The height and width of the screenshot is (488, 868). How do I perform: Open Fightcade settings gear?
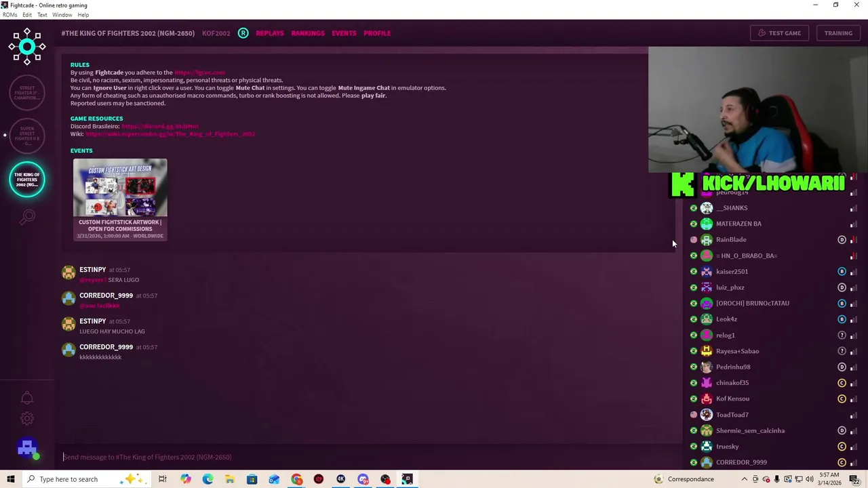pos(27,419)
